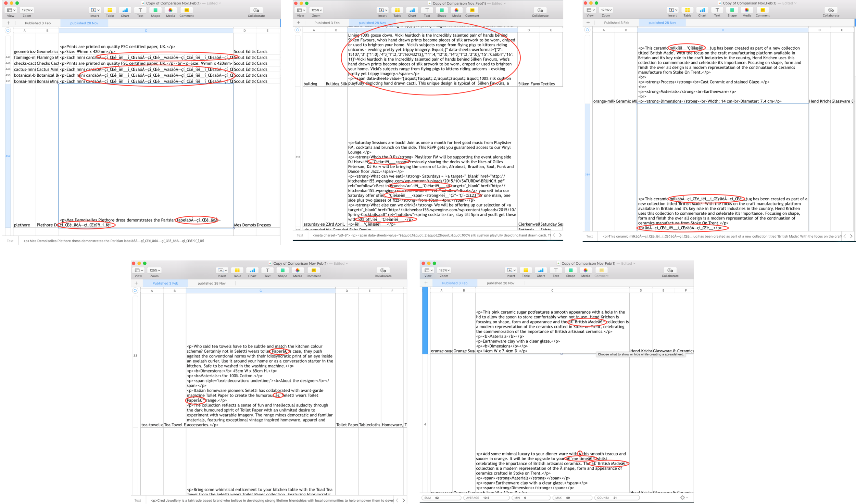Click Collaborate in the Scout Editions cards window
856x504 pixels.
coord(256,10)
